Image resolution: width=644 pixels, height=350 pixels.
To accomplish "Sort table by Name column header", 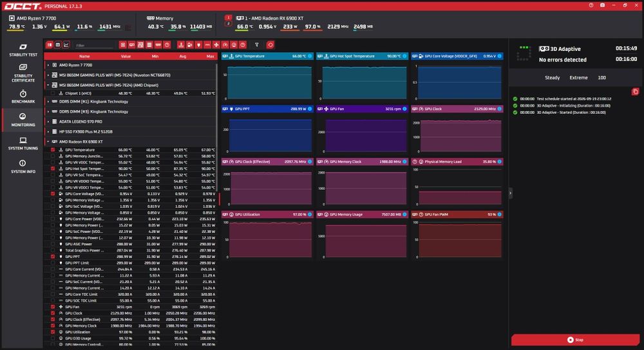I will (x=84, y=56).
